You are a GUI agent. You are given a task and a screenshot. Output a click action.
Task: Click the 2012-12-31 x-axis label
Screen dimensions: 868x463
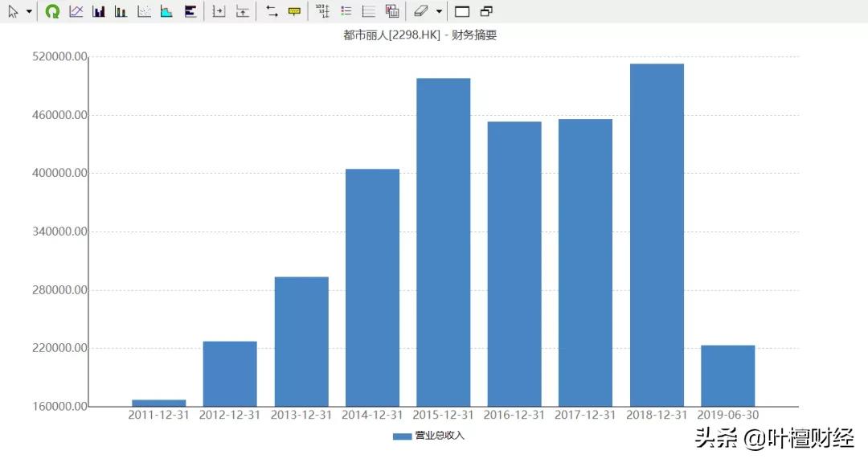pos(230,415)
